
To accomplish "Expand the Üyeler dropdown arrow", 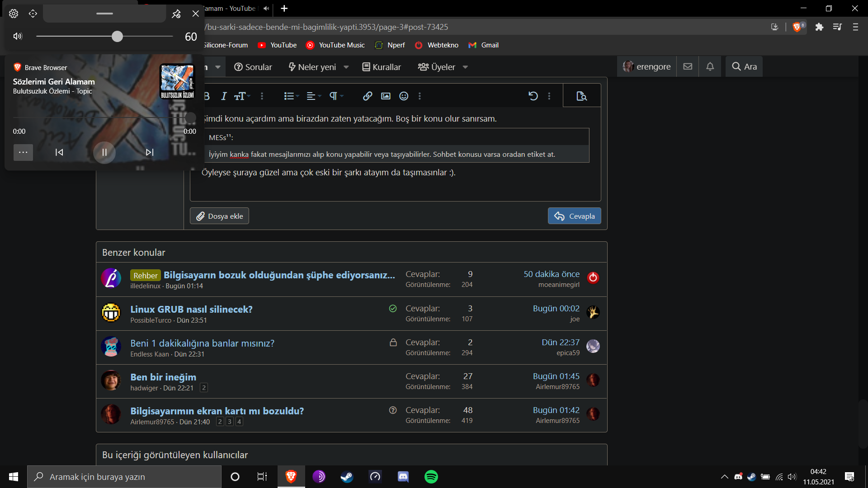I will pos(465,67).
